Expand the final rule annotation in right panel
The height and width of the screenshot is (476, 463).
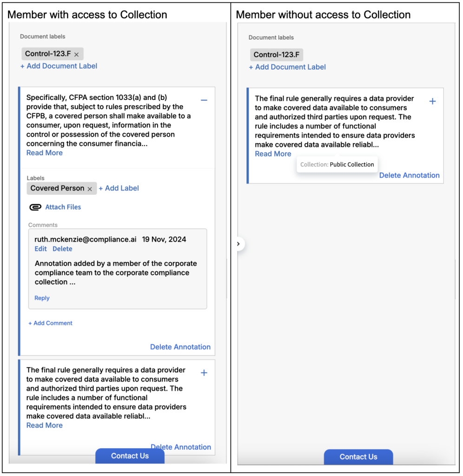(x=432, y=101)
